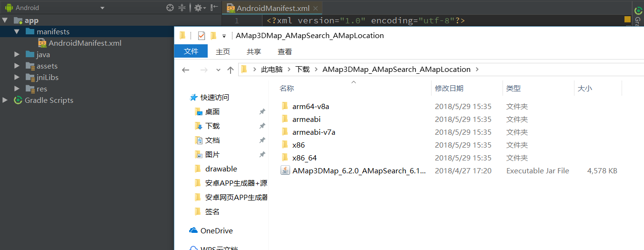
Task: Collapse the manifests folder arrow
Action: tap(17, 32)
